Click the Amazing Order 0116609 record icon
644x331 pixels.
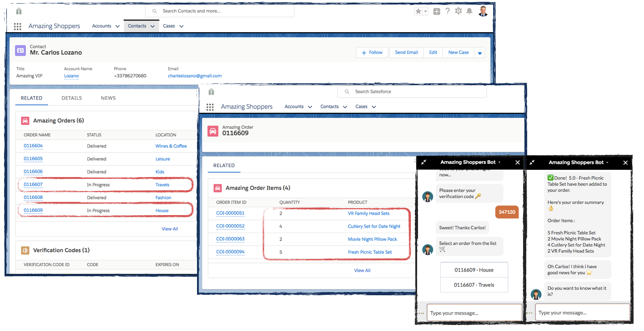click(213, 131)
